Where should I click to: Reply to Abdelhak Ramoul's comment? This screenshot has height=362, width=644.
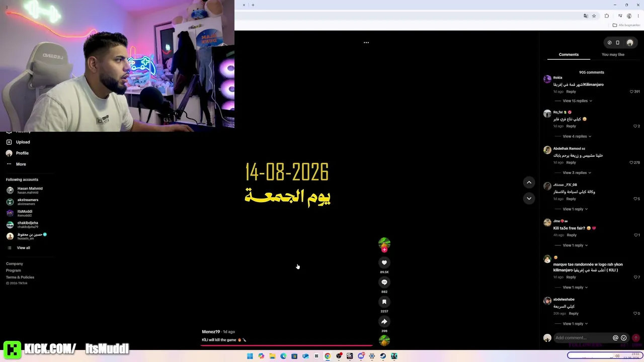(571, 162)
